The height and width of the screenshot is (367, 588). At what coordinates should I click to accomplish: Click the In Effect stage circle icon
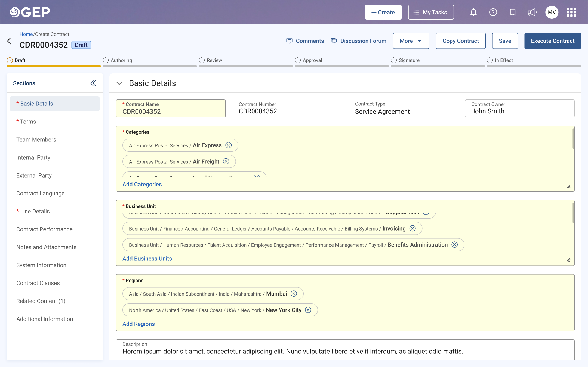pyautogui.click(x=490, y=60)
